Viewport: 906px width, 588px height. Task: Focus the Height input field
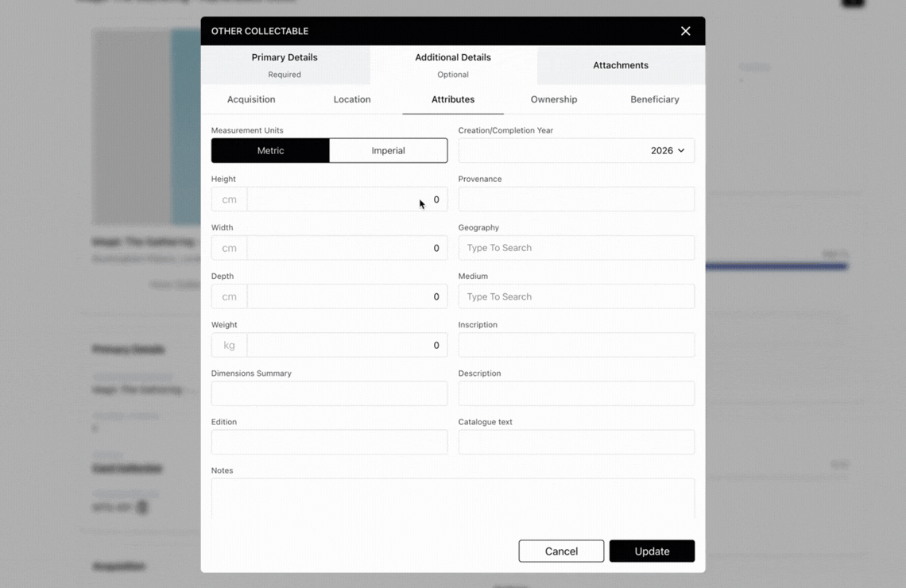pos(347,199)
